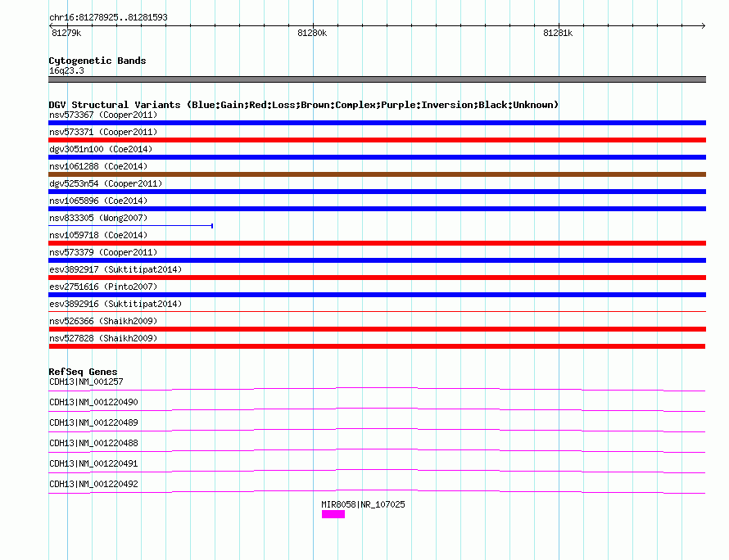Click the nsv573367 (Cooper2011) variant label
729x560 pixels.
pyautogui.click(x=103, y=115)
